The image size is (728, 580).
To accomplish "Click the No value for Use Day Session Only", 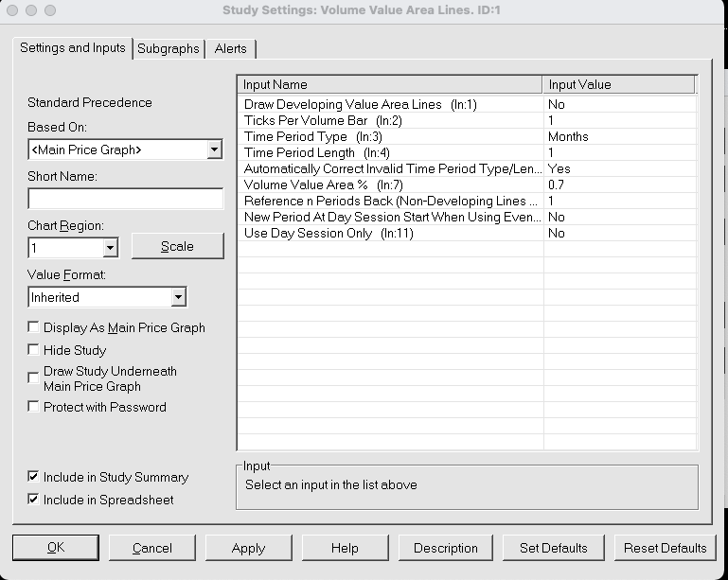I will coord(557,233).
